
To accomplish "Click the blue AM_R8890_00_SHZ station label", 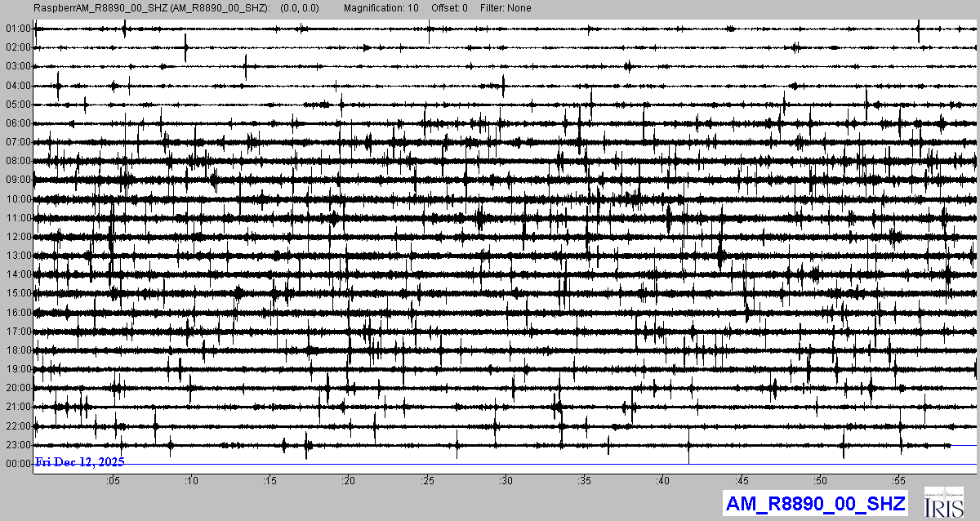I will (x=815, y=503).
